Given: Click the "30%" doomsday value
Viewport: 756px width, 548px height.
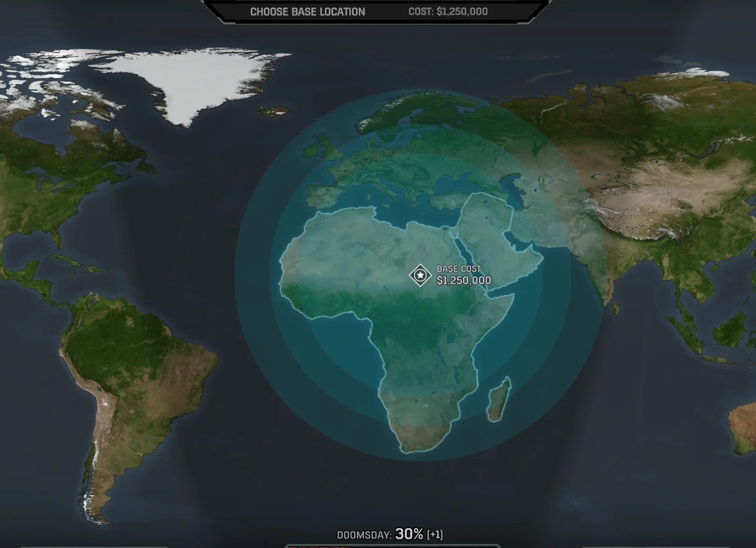Looking at the screenshot, I should [x=409, y=534].
